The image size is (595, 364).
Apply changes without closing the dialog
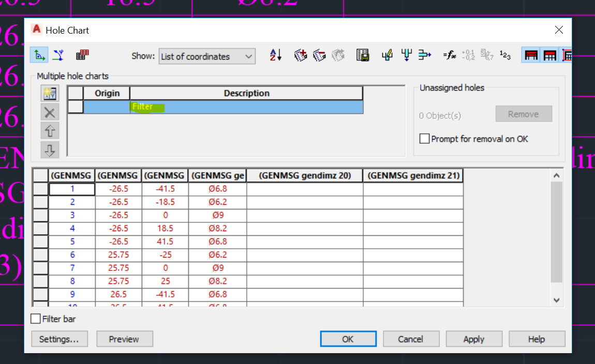[x=474, y=339]
